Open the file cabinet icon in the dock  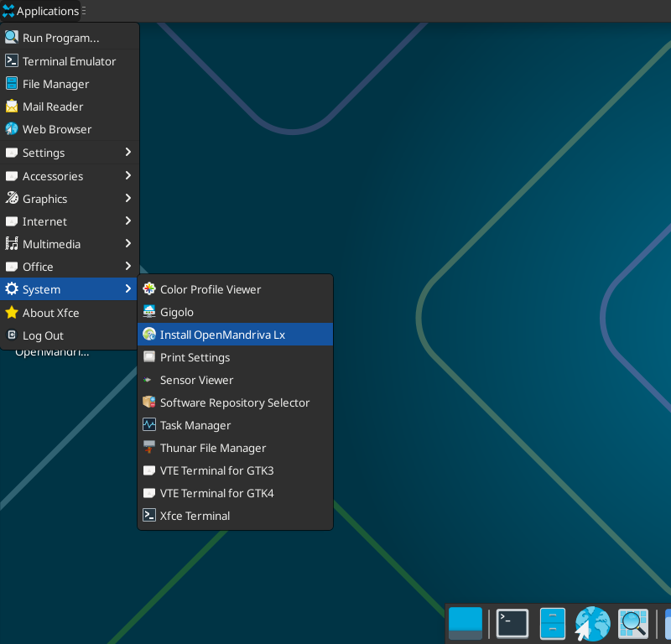553,623
